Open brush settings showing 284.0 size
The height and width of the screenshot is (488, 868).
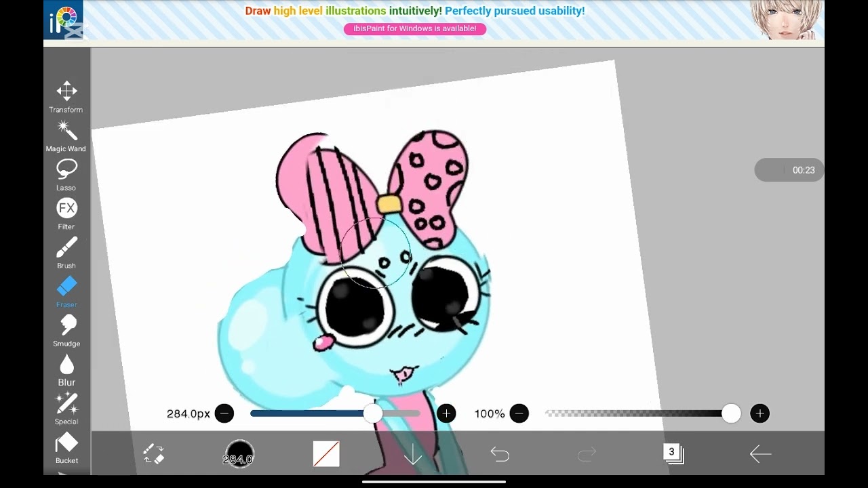239,454
